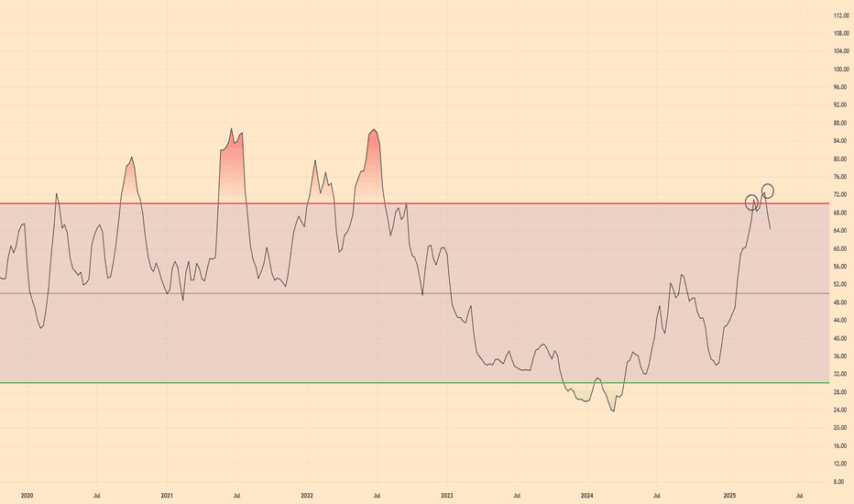Viewport: 854px width, 504px height.
Task: Click the 36.00 price axis label
Action: [841, 356]
